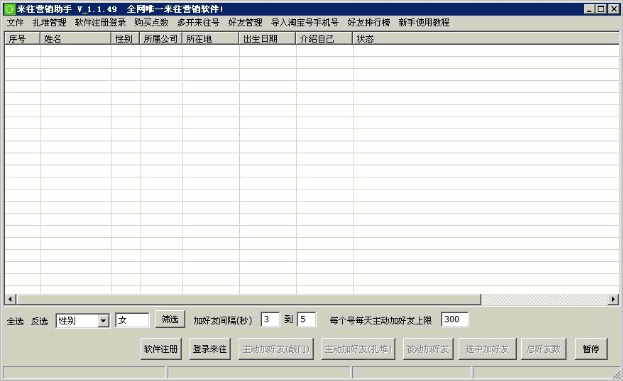Open 新手使用教程 menu item
The image size is (623, 381).
pos(424,23)
